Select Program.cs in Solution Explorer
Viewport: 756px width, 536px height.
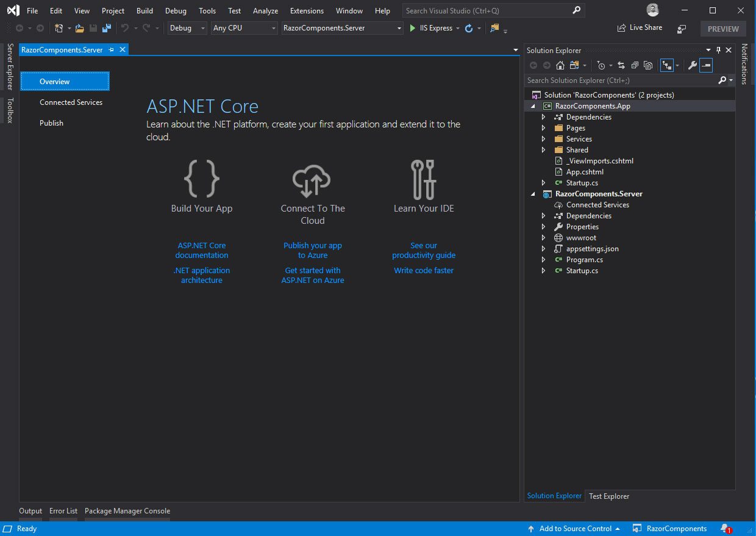pos(585,260)
